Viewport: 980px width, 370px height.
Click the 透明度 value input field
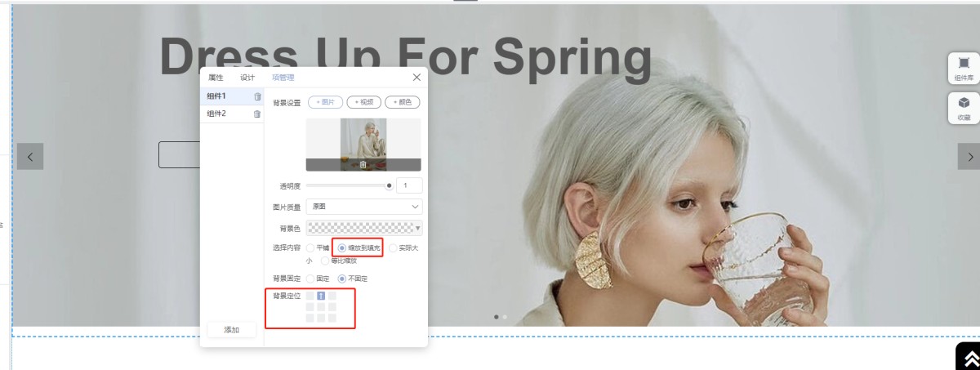click(x=409, y=185)
